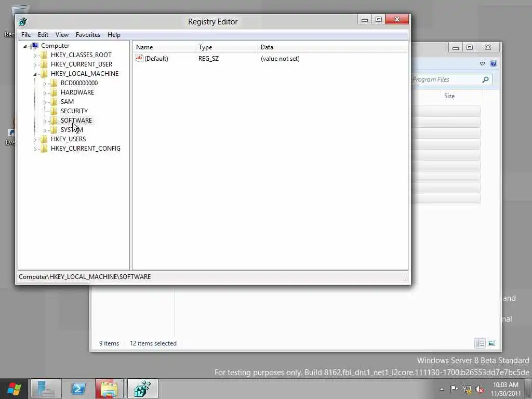
Task: Expand the SOFTWARE key arrow
Action: (x=45, y=121)
